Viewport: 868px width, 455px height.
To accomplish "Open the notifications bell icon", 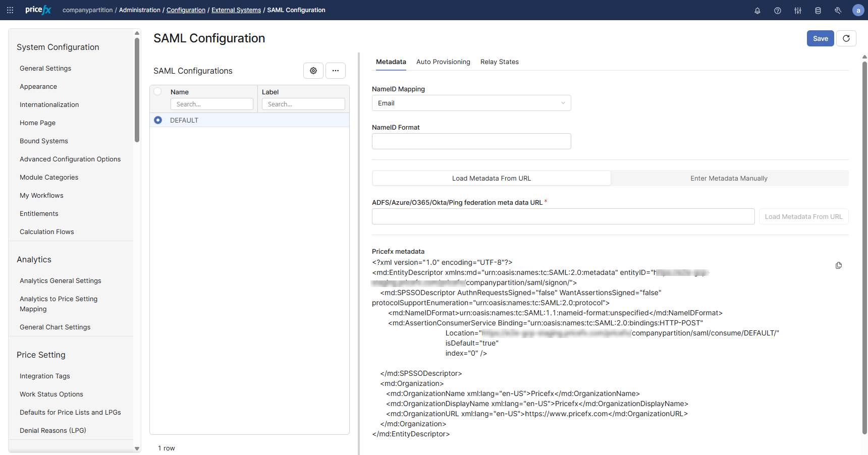I will click(757, 11).
